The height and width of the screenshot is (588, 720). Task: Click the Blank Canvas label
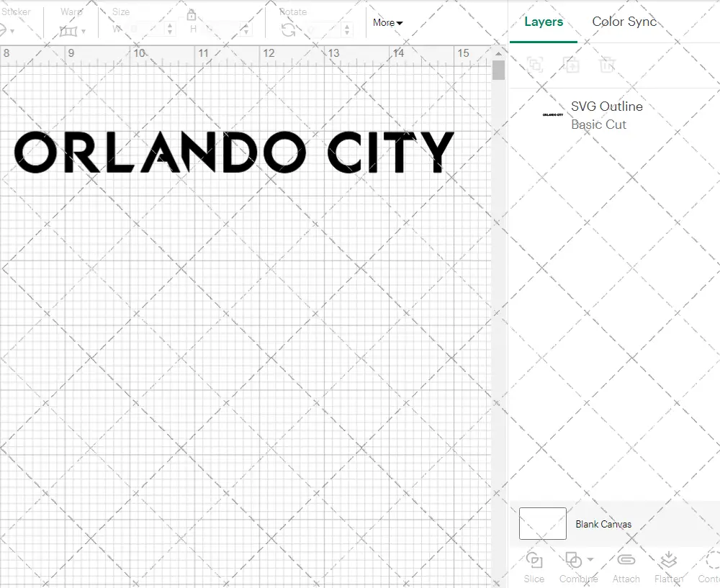point(604,524)
